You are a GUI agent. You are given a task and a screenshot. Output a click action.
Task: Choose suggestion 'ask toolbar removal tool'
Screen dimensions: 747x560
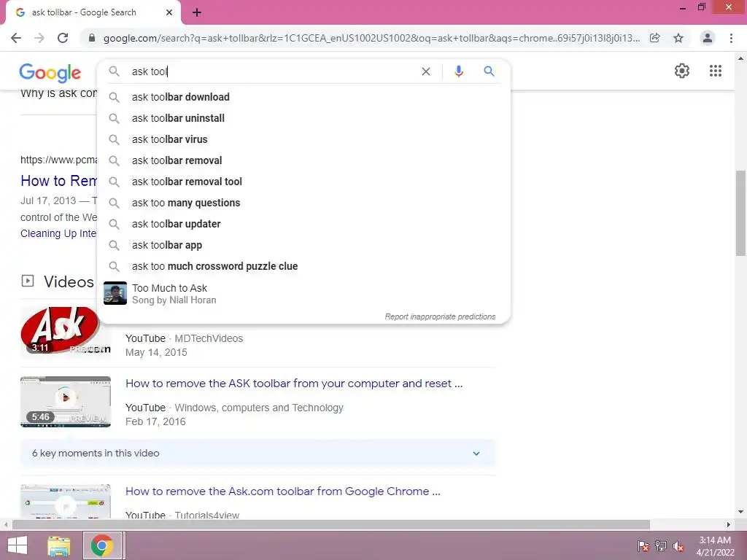303,182
